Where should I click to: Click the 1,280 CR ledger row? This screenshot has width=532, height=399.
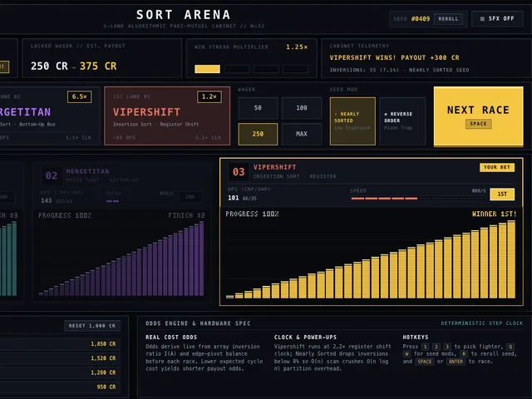tap(60, 372)
